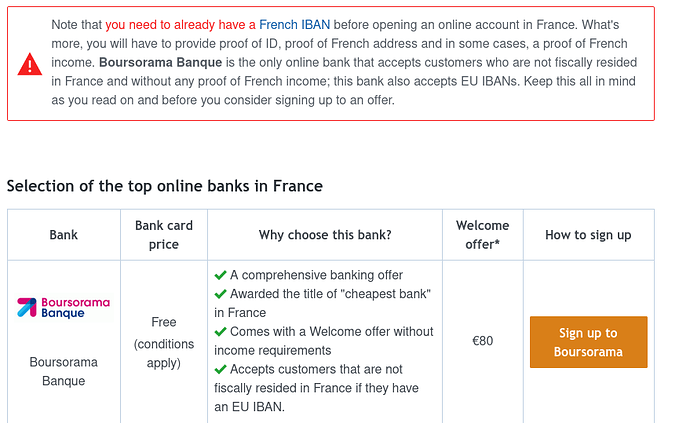Click the bold Boursorama Banque text in notice
The image size is (690, 423).
click(161, 63)
